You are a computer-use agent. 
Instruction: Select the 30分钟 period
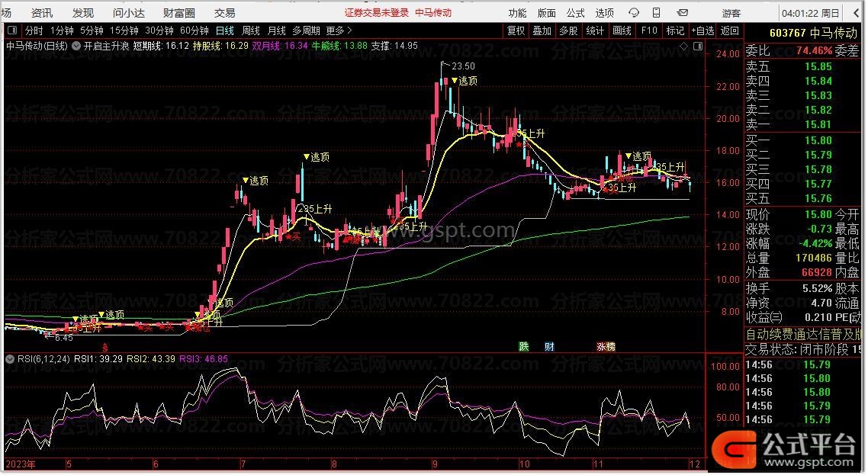tap(159, 30)
